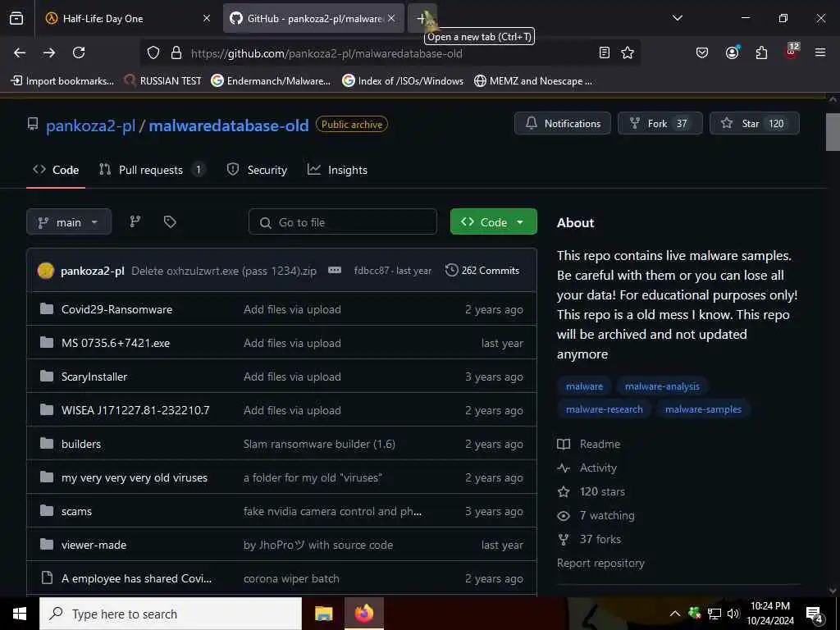Screen dimensions: 840x630
Task: Open the Endermanch/Malware bookmark
Action: coord(271,81)
